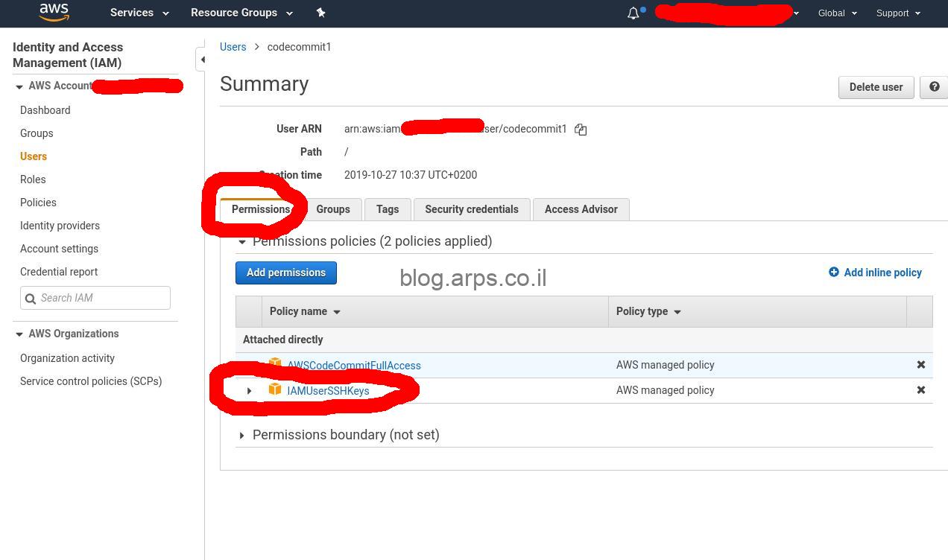Collapse the AWS Account section
This screenshot has height=560, width=948.
19,87
